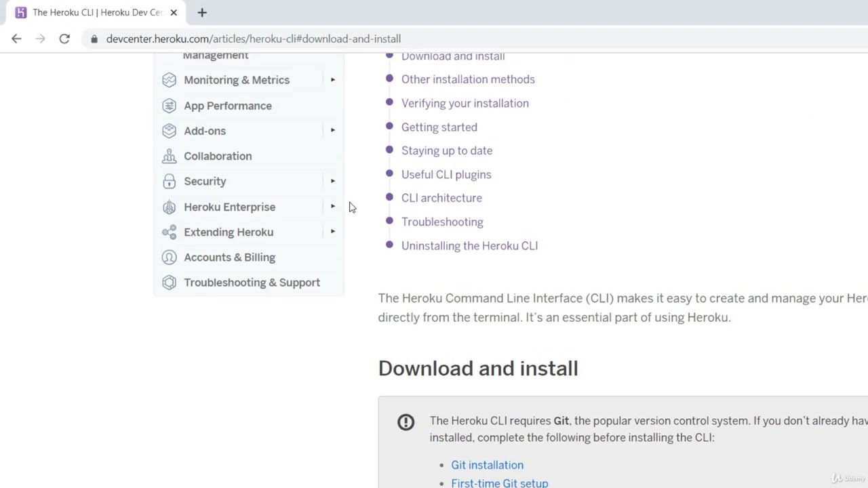Expand the Extending Heroku submenu arrow
This screenshot has width=868, height=488.
pos(332,231)
